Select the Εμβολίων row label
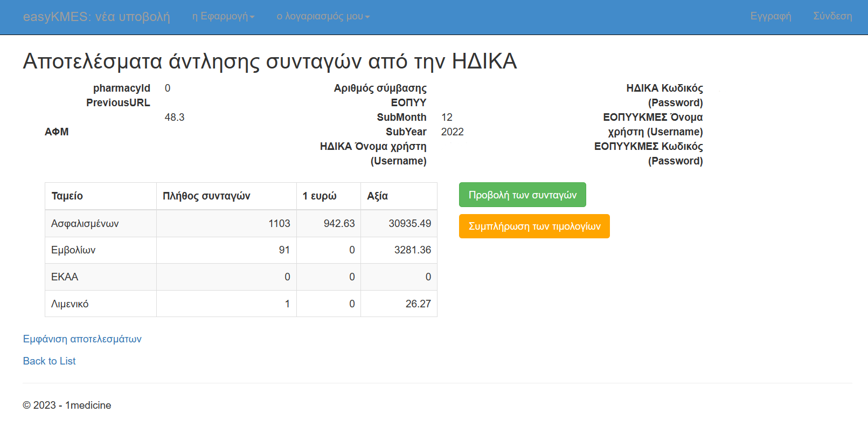 73,250
